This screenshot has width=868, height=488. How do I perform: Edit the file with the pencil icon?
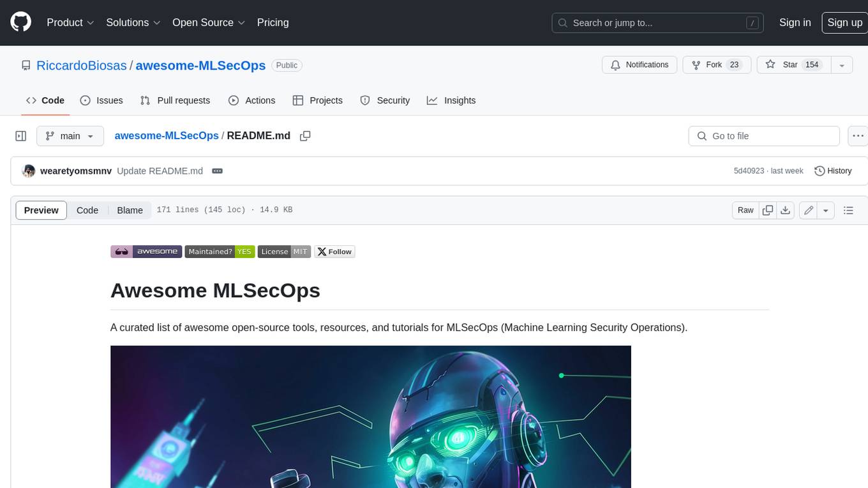[x=809, y=210]
